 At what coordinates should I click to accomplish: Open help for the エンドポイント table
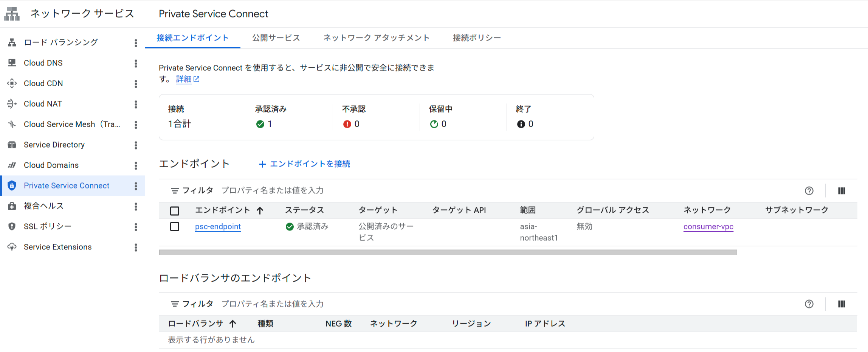coord(809,191)
